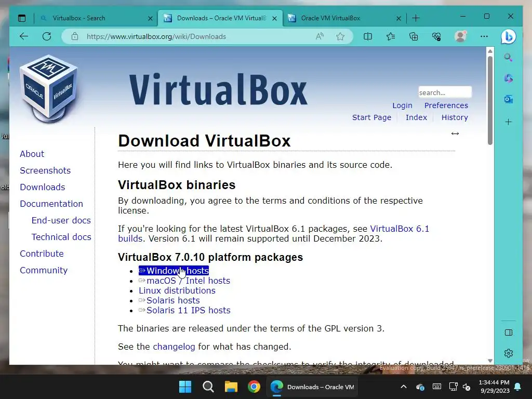Open sidebar settings gear
The height and width of the screenshot is (399, 532).
[x=508, y=353]
